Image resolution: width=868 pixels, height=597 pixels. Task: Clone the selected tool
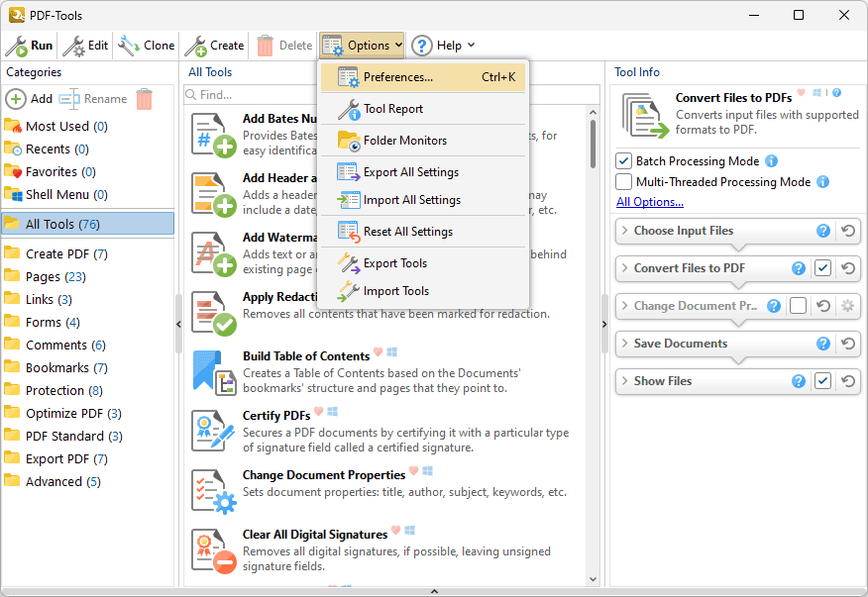point(147,46)
